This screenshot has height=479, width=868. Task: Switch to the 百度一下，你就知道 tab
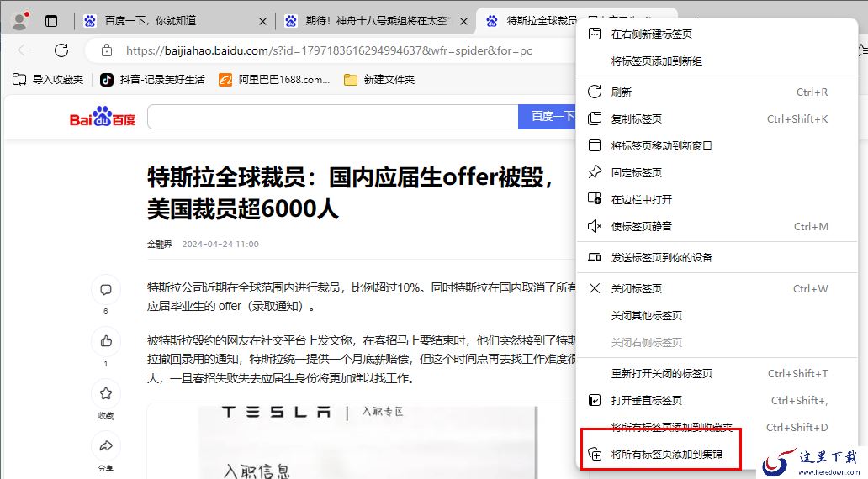point(151,21)
